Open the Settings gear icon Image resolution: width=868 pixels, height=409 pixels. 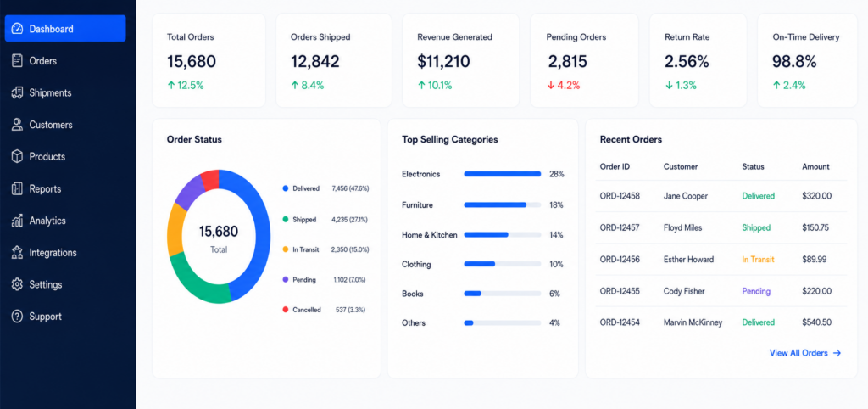click(x=17, y=284)
